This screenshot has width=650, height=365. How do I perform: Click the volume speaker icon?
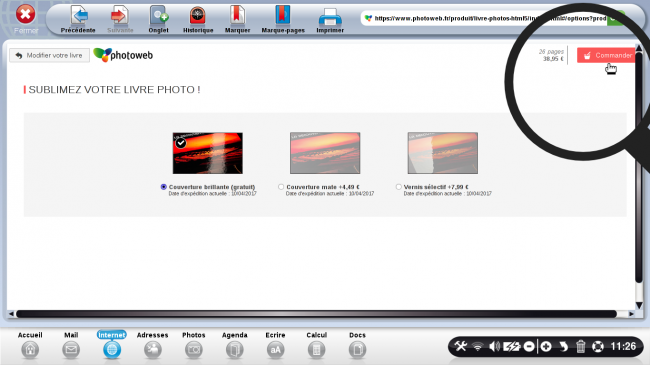tap(494, 346)
